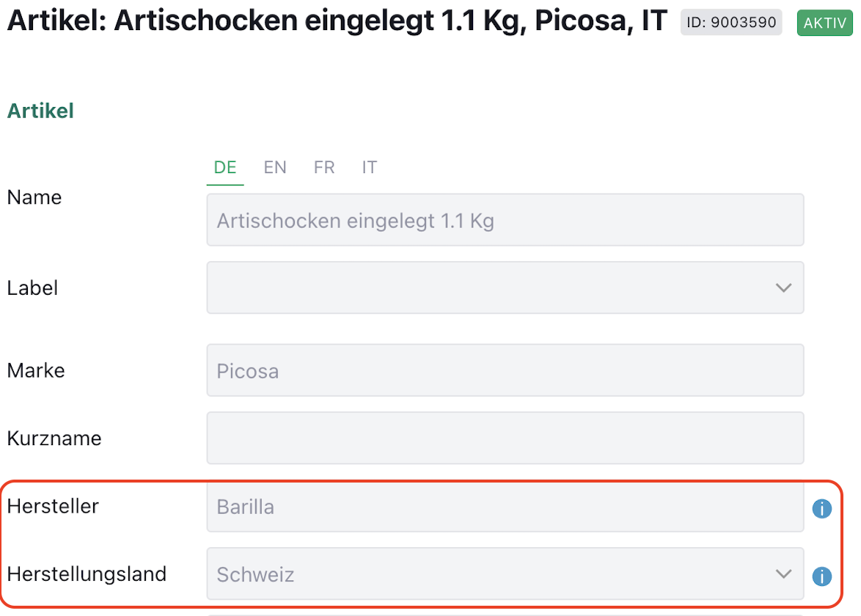
Task: Switch to the EN language tab
Action: [275, 168]
